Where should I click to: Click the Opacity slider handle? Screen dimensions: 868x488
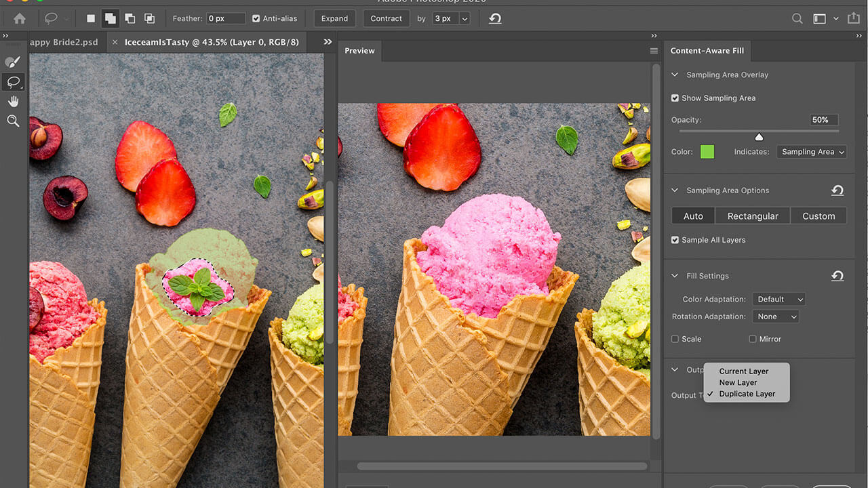pyautogui.click(x=759, y=137)
